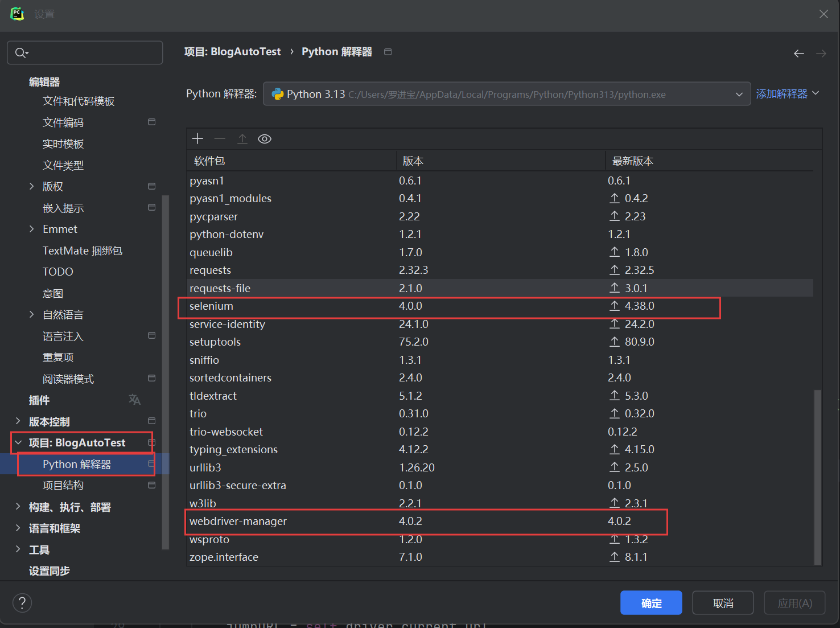The width and height of the screenshot is (840, 628).
Task: Expand the 构建、执行、部署 section
Action: 18,507
